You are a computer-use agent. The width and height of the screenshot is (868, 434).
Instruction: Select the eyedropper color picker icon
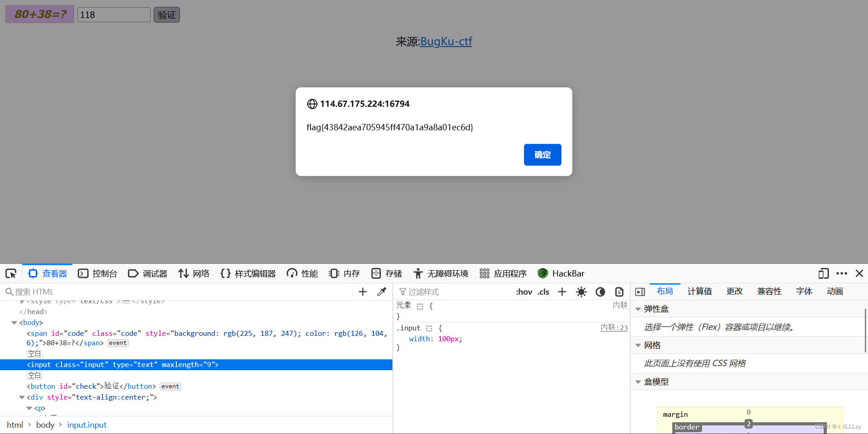(382, 292)
